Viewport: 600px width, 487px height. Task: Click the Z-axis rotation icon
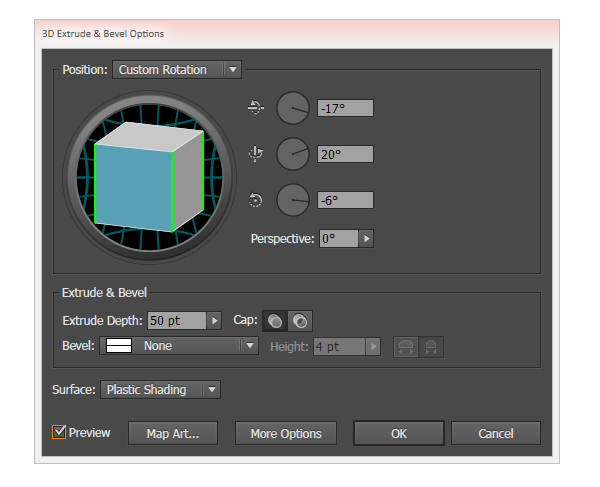pos(255,200)
